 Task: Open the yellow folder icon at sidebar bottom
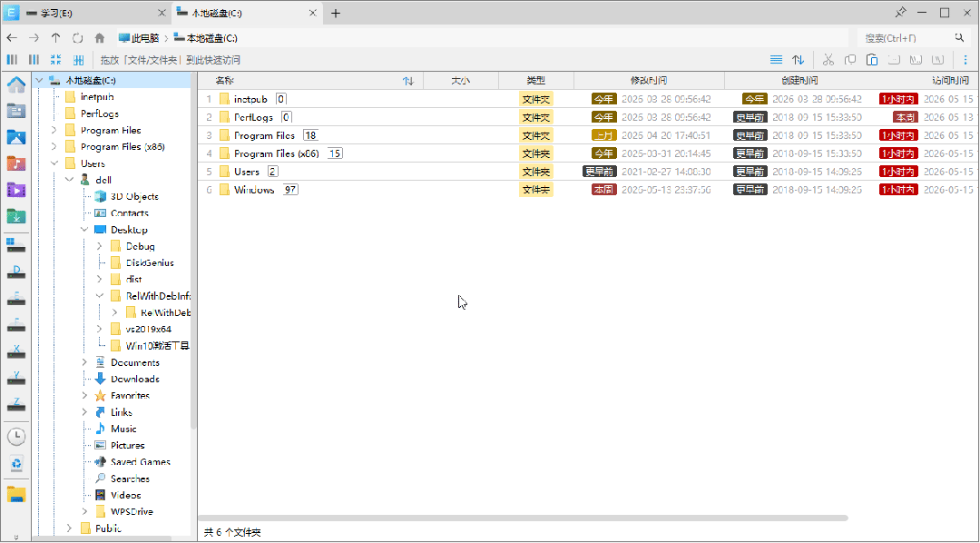[x=16, y=495]
